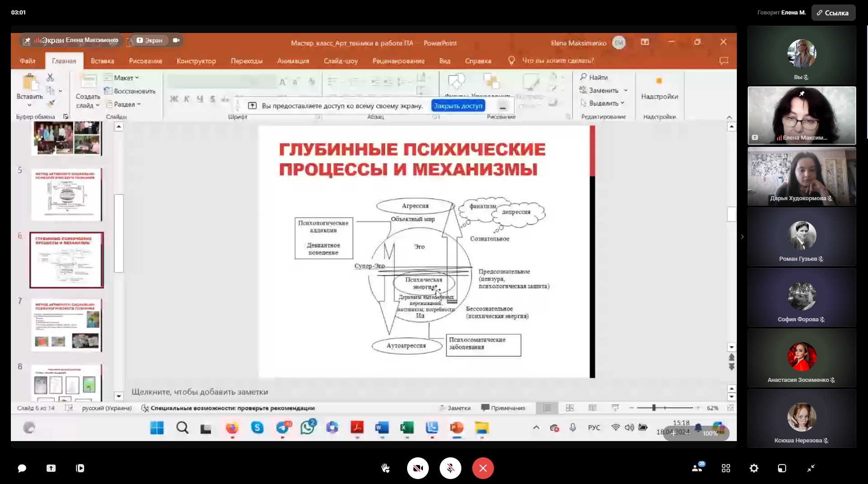
Task: Fit slide to window icon
Action: [x=730, y=408]
